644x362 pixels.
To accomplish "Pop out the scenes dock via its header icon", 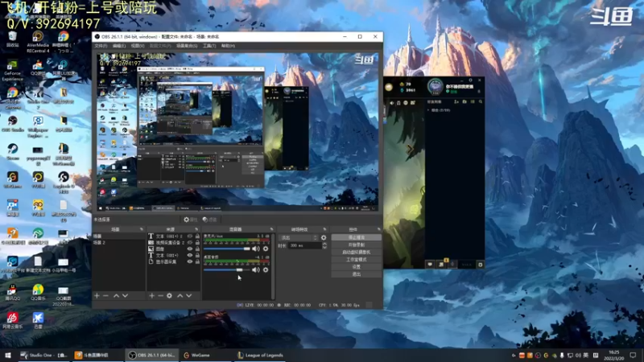I will [142, 229].
